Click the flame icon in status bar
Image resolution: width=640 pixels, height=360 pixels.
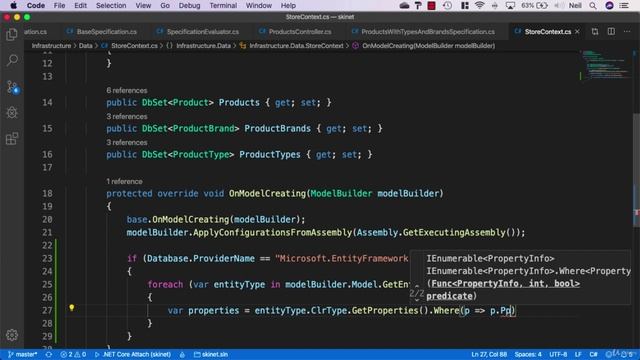(182, 354)
